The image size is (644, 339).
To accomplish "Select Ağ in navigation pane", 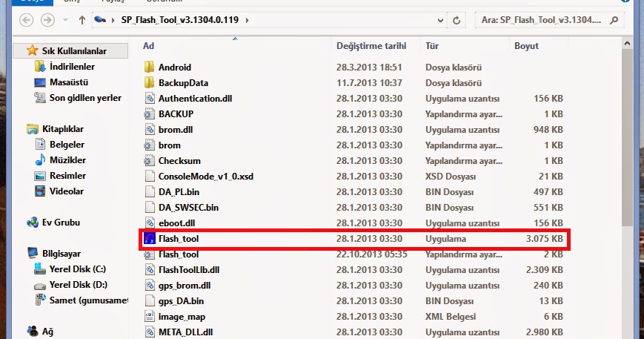I will click(47, 332).
